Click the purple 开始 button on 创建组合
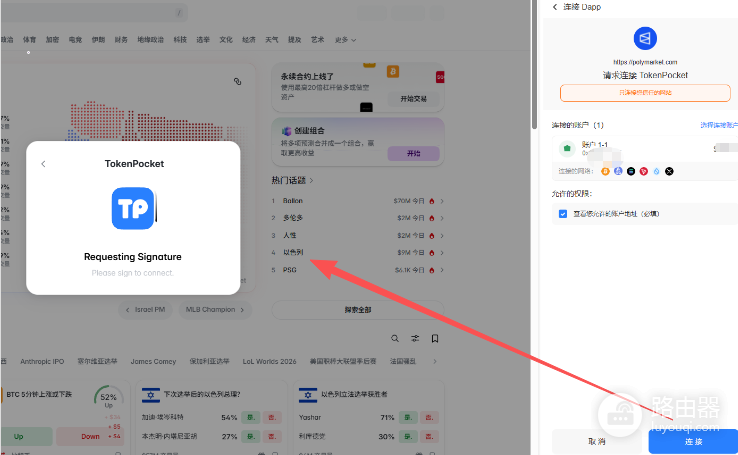The image size is (738, 455). pyautogui.click(x=413, y=153)
